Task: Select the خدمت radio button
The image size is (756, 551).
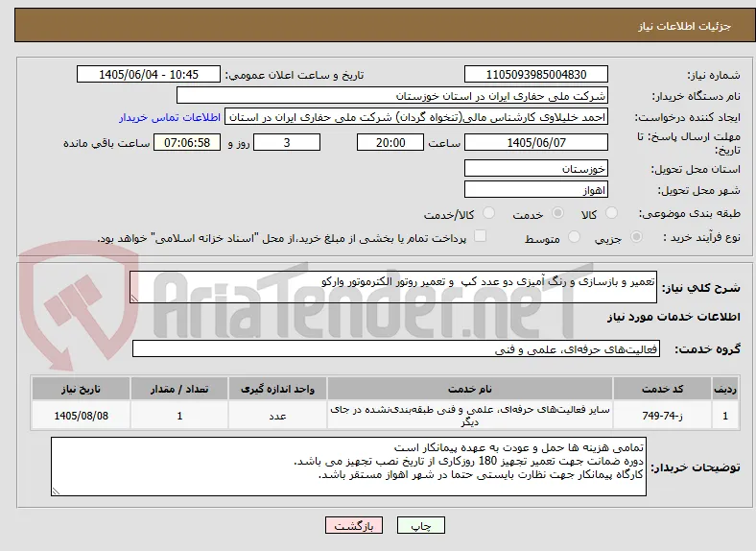Action: click(x=557, y=213)
